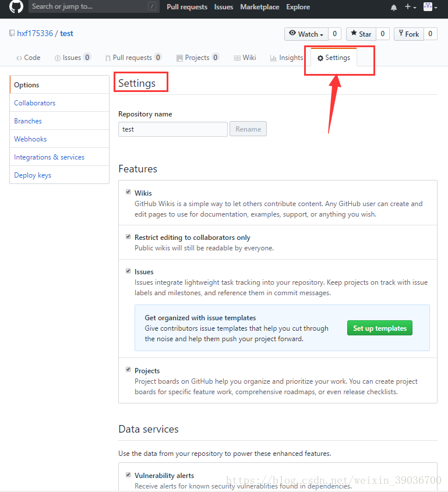The height and width of the screenshot is (492, 448).
Task: Click the Set up templates button
Action: (x=380, y=328)
